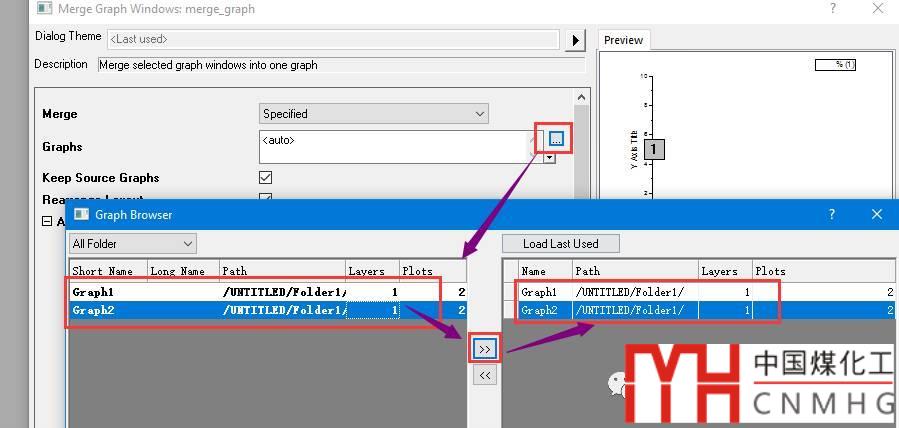Click Merge Graph Windows help question mark
Viewport: 899px width, 428px height.
click(832, 9)
